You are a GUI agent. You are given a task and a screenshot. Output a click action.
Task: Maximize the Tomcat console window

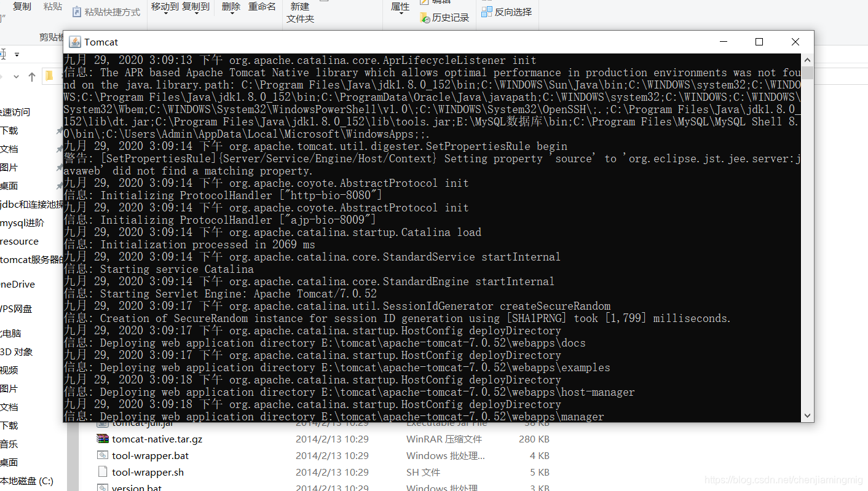(759, 42)
